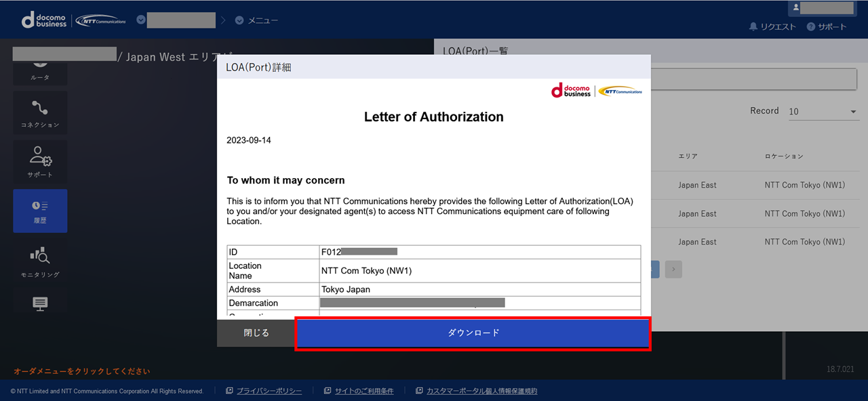The width and height of the screenshot is (868, 401).
Task: Open the モニタリング sidebar icon
Action: coord(40,261)
